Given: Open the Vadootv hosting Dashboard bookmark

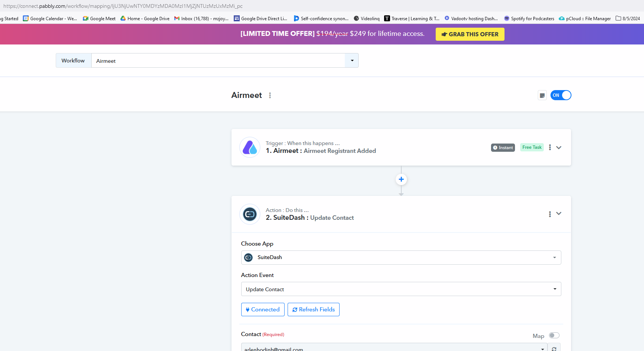Looking at the screenshot, I should click(471, 18).
